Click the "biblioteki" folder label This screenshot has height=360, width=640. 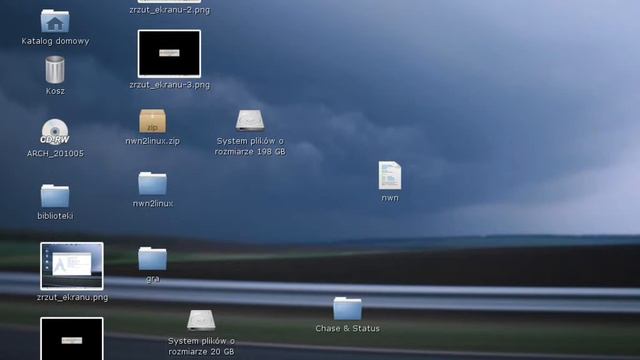[x=55, y=216]
